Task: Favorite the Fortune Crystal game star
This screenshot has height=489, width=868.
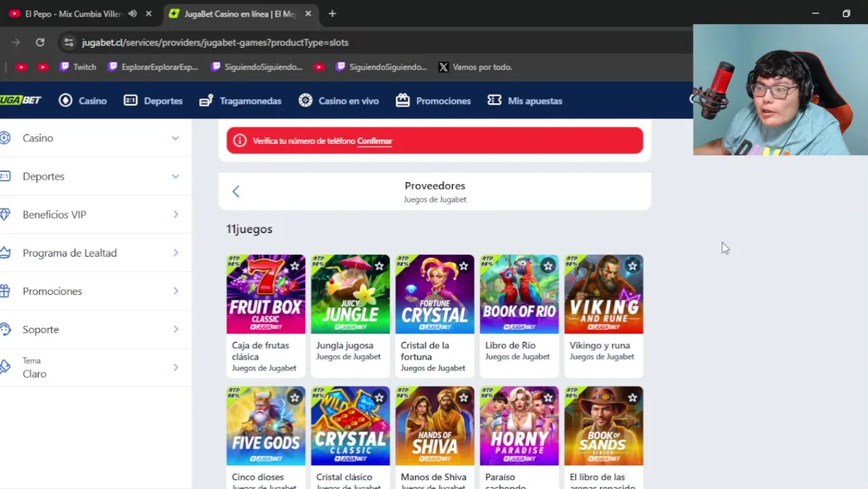Action: coord(463,266)
